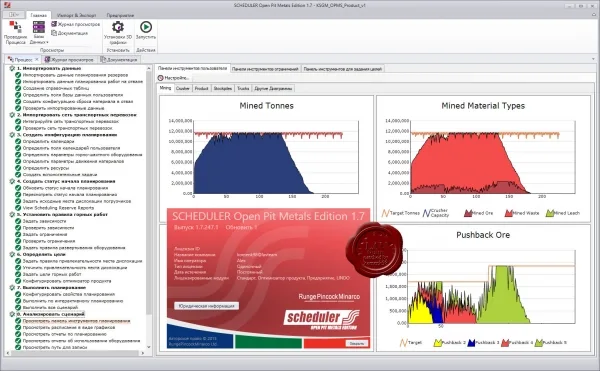600x371 pixels.
Task: Click the Журнал просмотров ribbon icon
Action: (54, 24)
